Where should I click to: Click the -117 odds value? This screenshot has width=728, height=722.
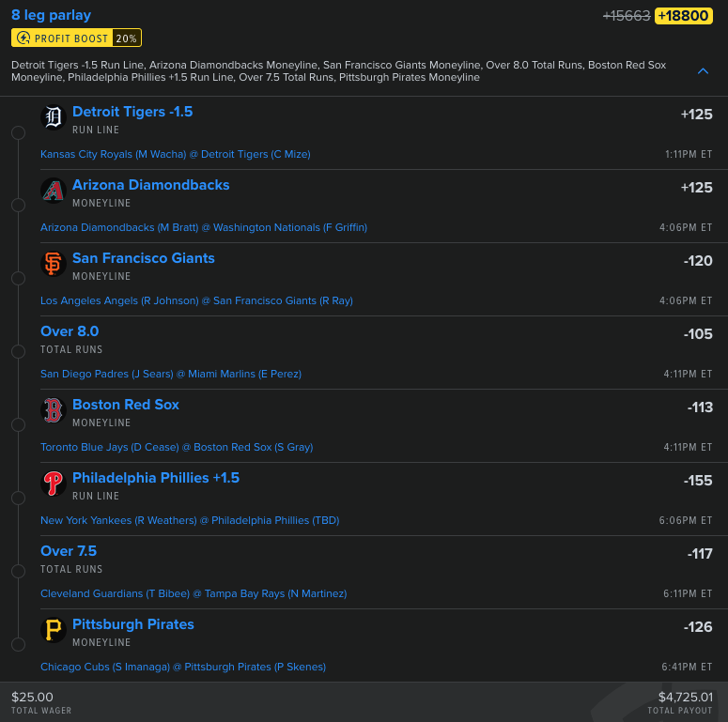(x=700, y=554)
